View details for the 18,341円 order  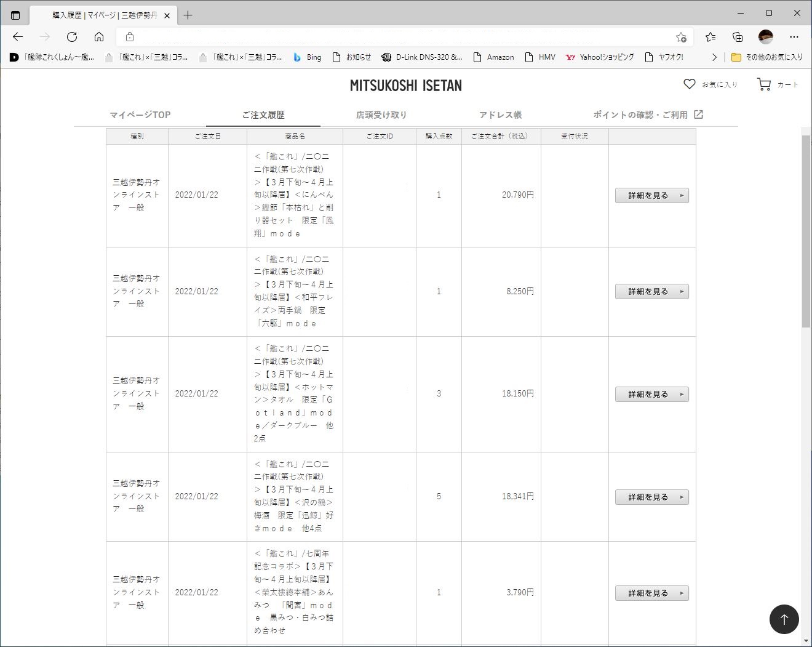click(x=652, y=497)
